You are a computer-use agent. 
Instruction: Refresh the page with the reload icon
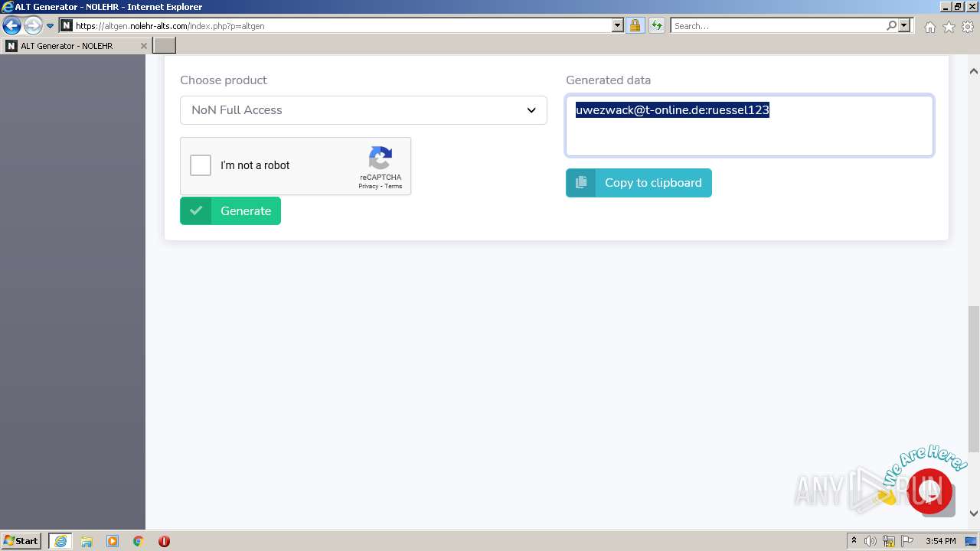click(656, 25)
